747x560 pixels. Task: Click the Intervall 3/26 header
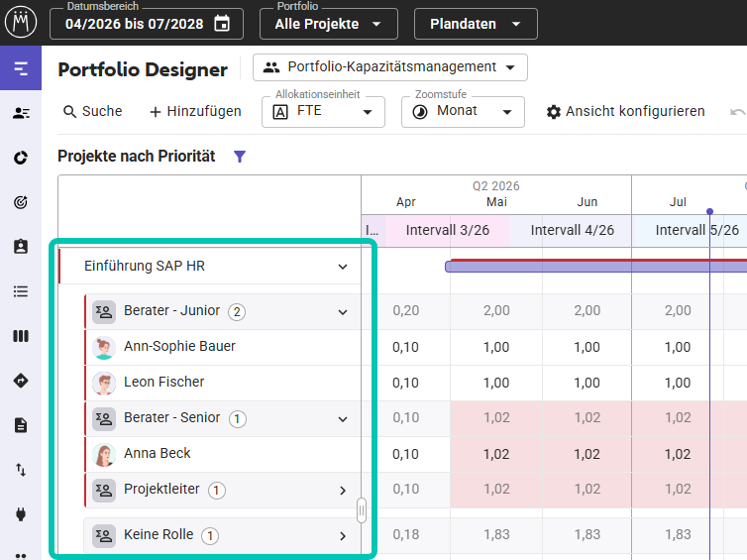click(x=448, y=230)
